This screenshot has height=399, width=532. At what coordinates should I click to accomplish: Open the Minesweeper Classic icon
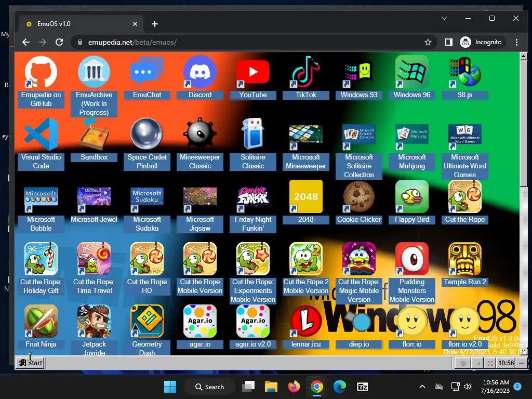(200, 134)
